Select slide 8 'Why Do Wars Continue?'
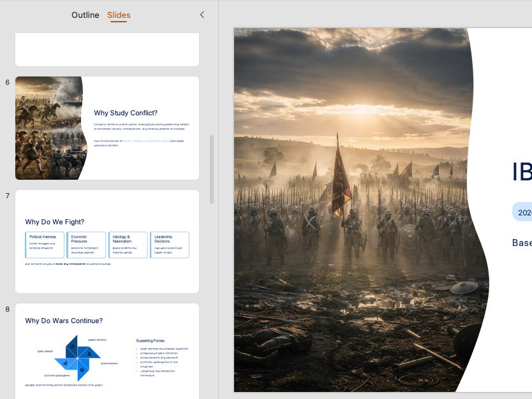Image resolution: width=532 pixels, height=399 pixels. [107, 351]
